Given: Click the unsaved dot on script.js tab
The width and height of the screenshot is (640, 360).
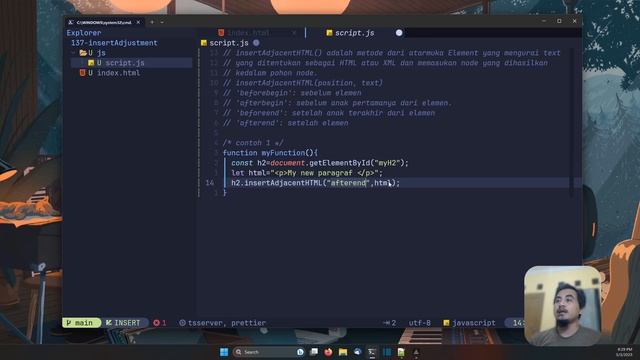Looking at the screenshot, I should click(x=399, y=33).
